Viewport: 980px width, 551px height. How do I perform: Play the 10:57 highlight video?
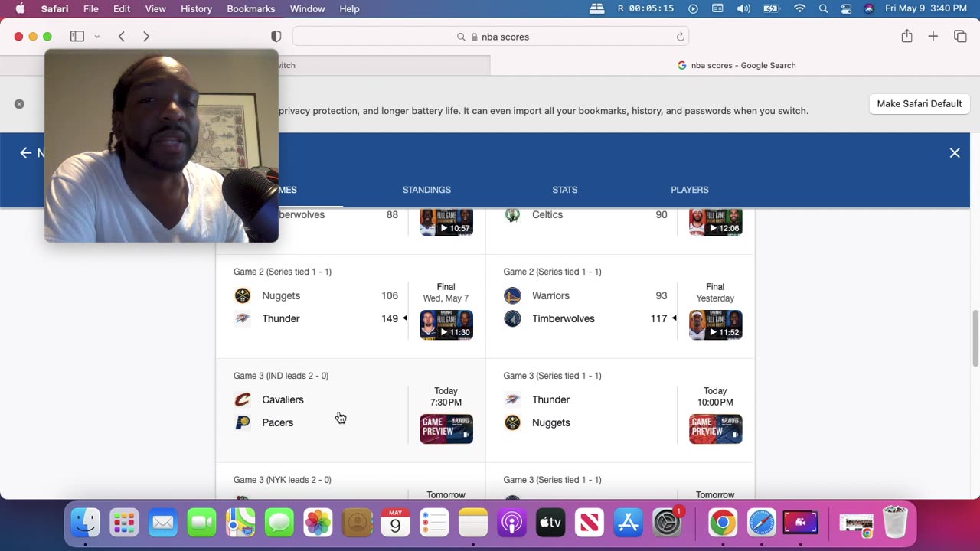coord(446,222)
